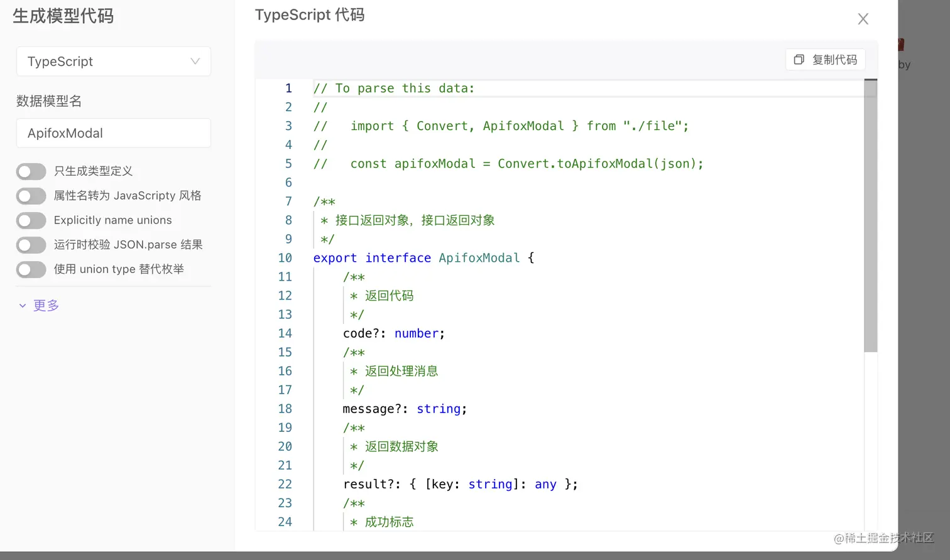The width and height of the screenshot is (950, 560).
Task: Click the copy code button
Action: [826, 60]
